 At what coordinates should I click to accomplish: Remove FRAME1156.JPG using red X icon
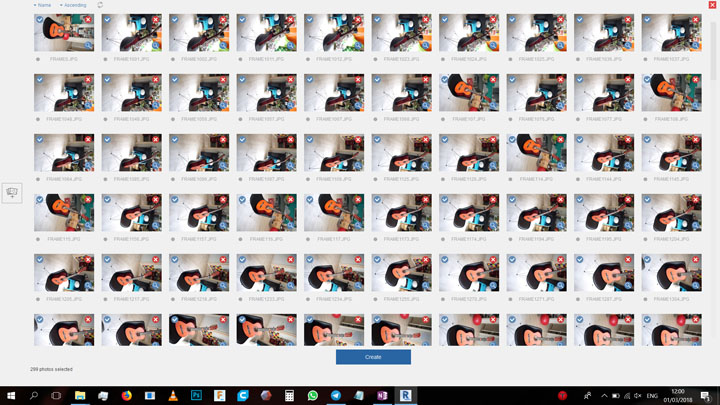(156, 200)
